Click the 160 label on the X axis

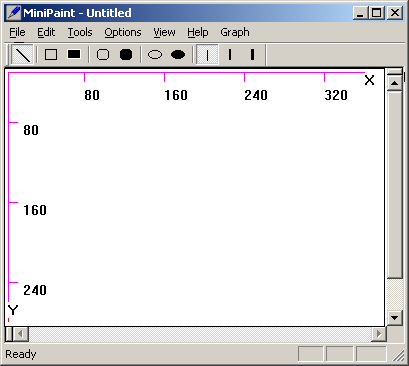click(x=176, y=95)
